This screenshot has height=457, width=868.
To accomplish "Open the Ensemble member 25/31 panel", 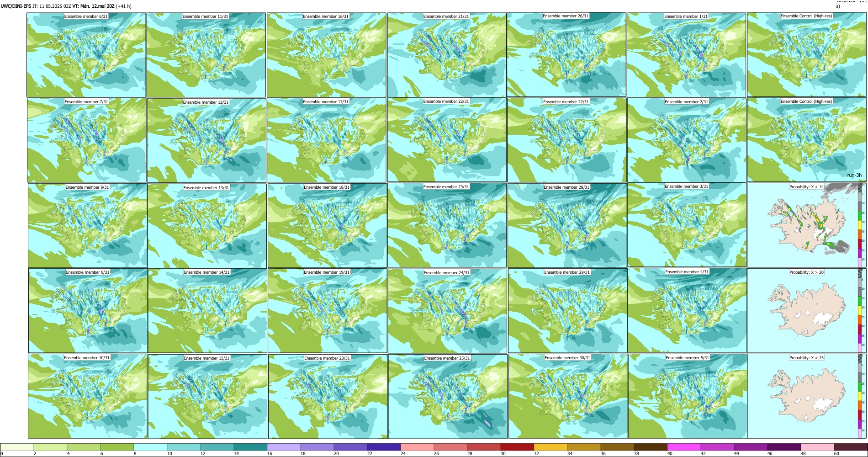I will click(x=448, y=397).
